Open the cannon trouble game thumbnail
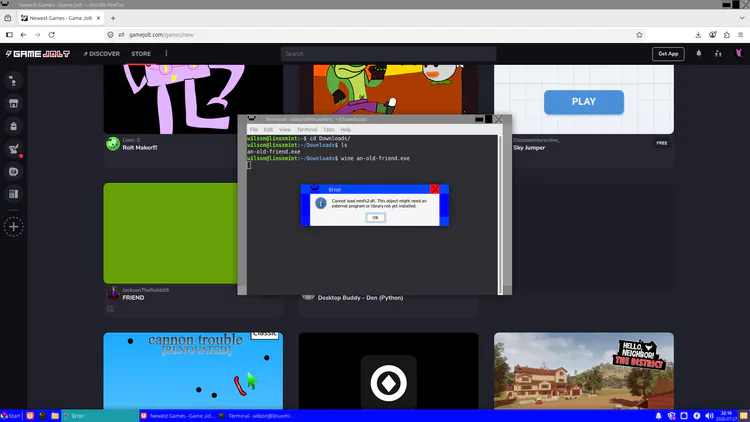 (x=193, y=371)
